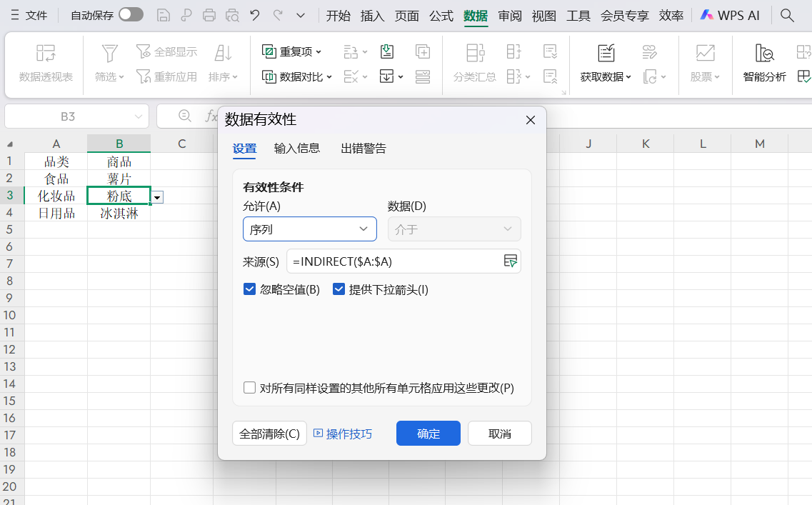812x505 pixels.
Task: Uncheck Ignore blank (忽略空值) checkbox
Action: click(x=250, y=289)
